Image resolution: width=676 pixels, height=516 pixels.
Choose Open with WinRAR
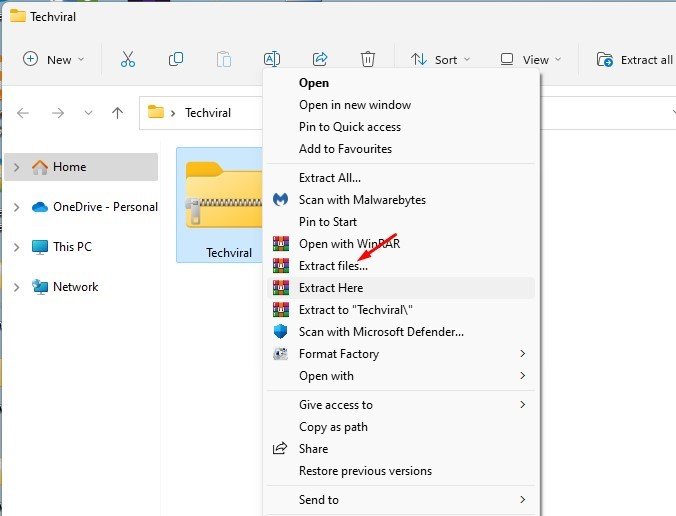pyautogui.click(x=401, y=244)
